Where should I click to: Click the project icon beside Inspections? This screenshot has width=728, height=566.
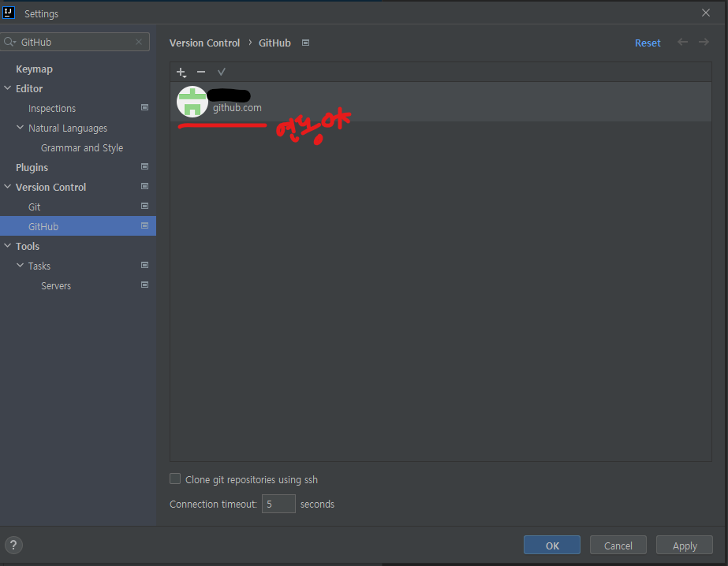145,108
